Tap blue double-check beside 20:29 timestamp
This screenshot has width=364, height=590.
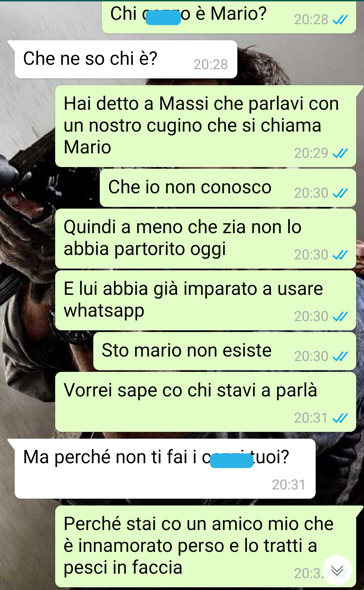coord(340,154)
